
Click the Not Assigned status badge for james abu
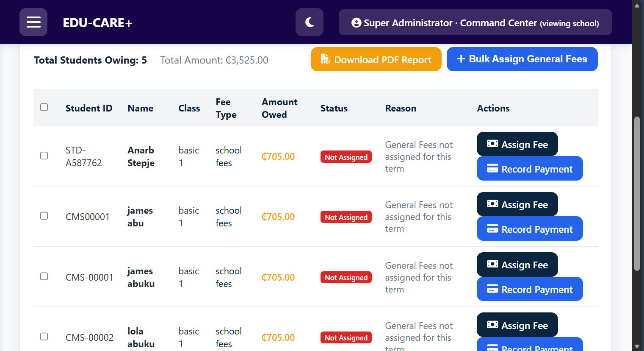click(346, 217)
